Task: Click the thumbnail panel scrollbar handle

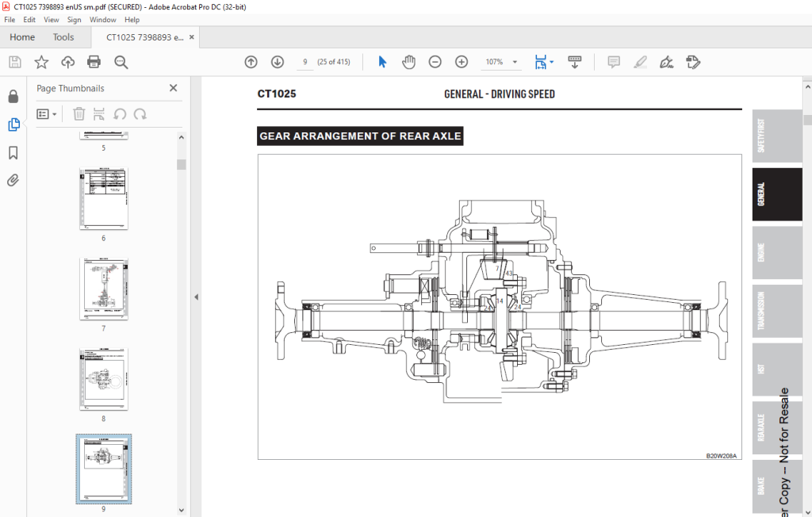Action: [182, 164]
